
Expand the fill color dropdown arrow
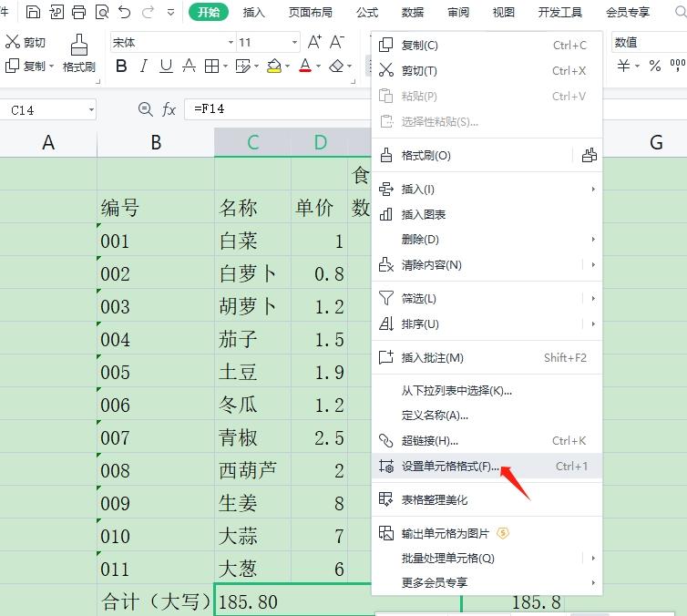(x=287, y=67)
